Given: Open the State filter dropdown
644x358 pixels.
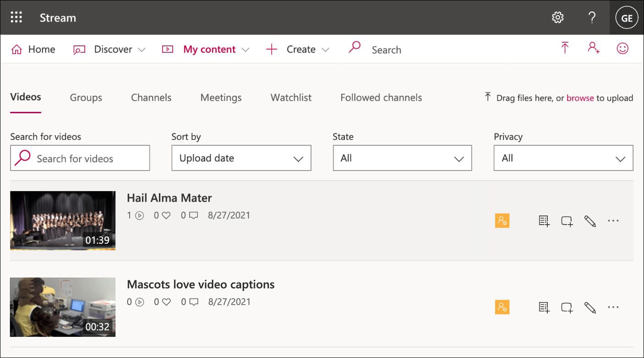Looking at the screenshot, I should pyautogui.click(x=402, y=158).
